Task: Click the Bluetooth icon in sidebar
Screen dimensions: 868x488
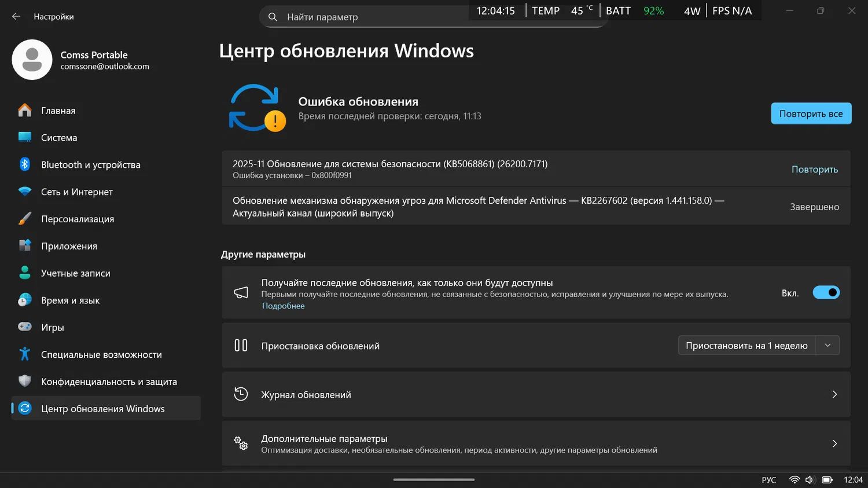Action: tap(25, 164)
